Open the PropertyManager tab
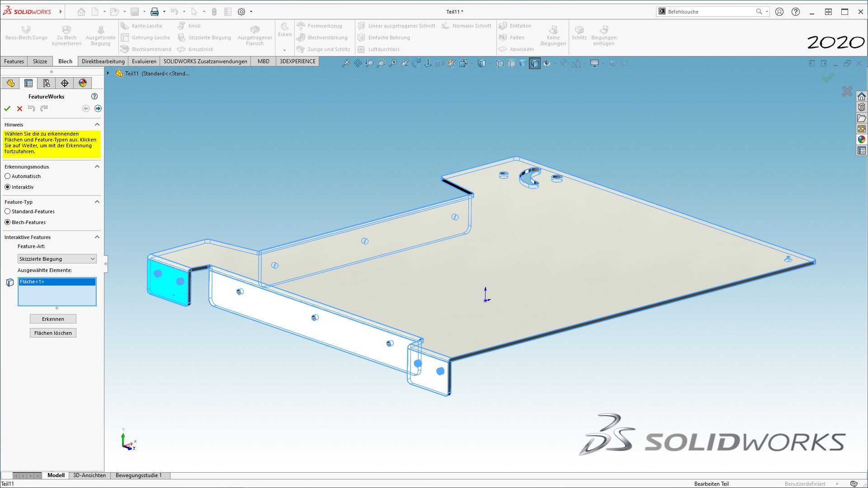The image size is (868, 488). pos(28,83)
